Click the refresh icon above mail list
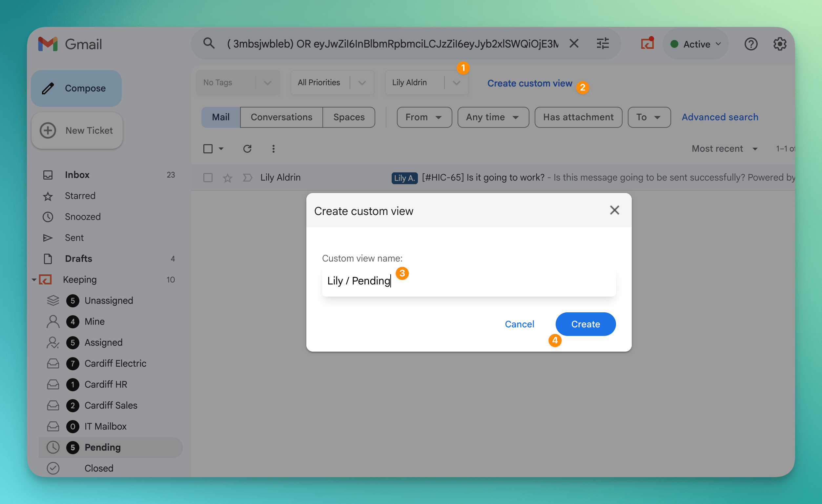 (247, 149)
